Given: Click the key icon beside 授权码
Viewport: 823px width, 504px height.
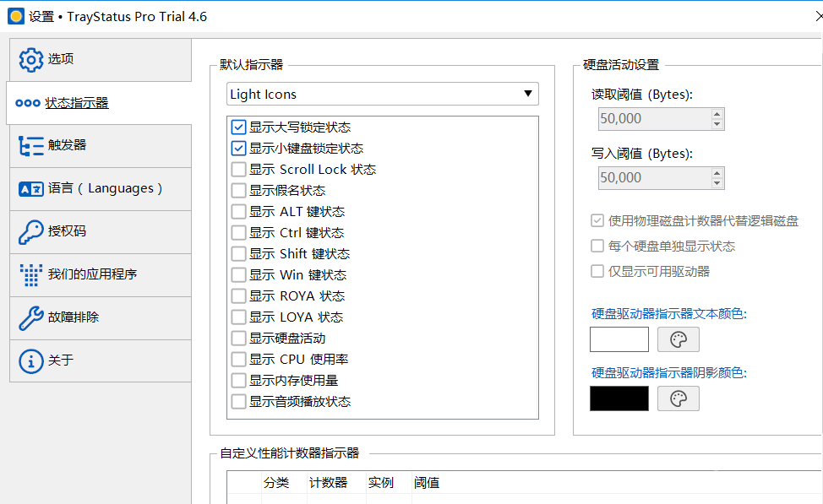Looking at the screenshot, I should click(30, 232).
